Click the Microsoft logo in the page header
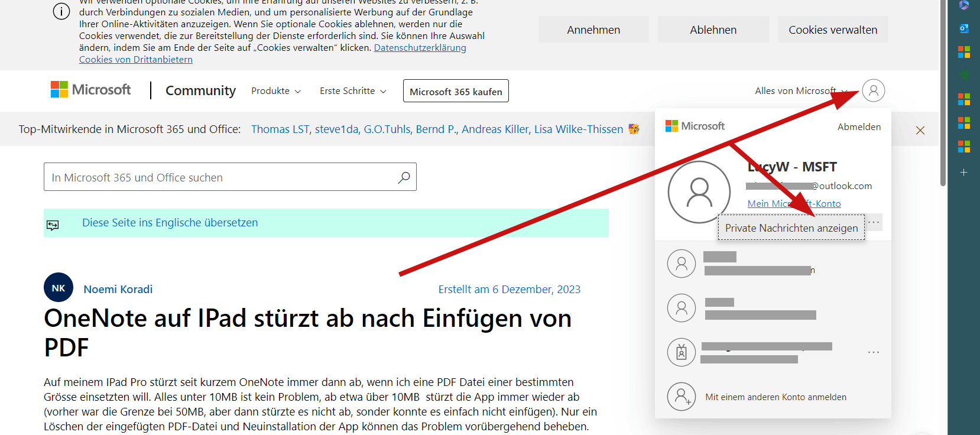The image size is (980, 435). click(x=90, y=90)
